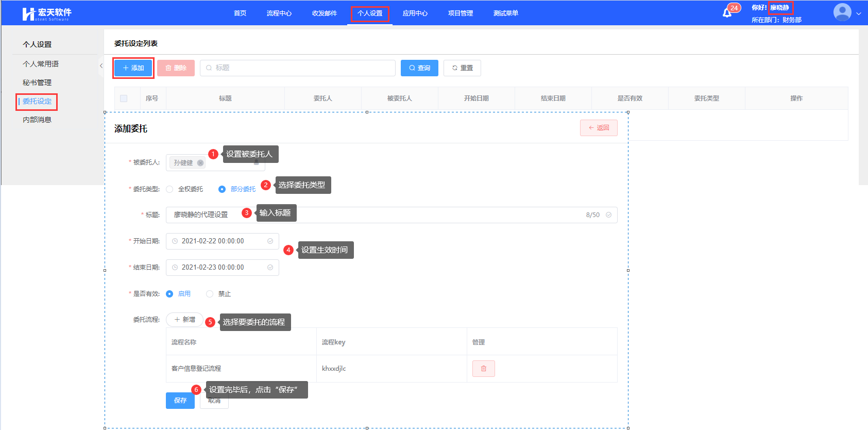Open the 结束日期 date picker
This screenshot has height=430, width=868.
point(222,268)
